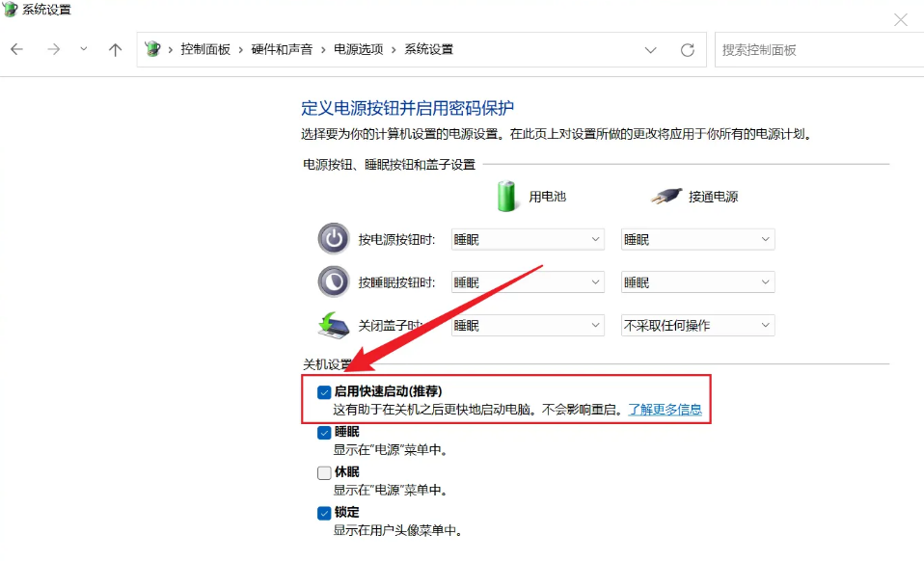
Task: Uncheck the 睡眠 checkbox
Action: [x=324, y=433]
